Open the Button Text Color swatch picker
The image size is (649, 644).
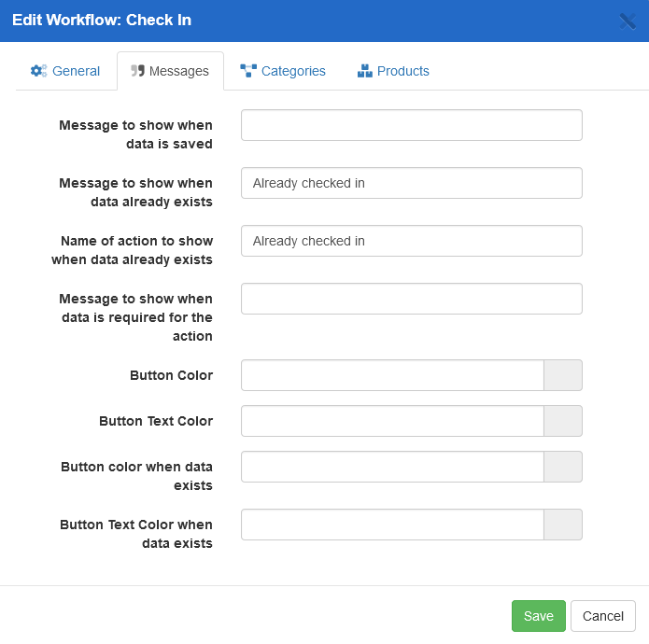(x=563, y=421)
